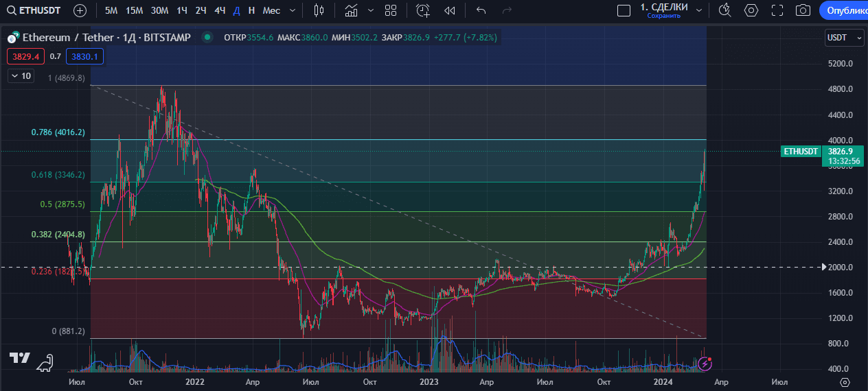Create an alert with the clock icon
Screen dimensions: 868x391
click(x=423, y=10)
